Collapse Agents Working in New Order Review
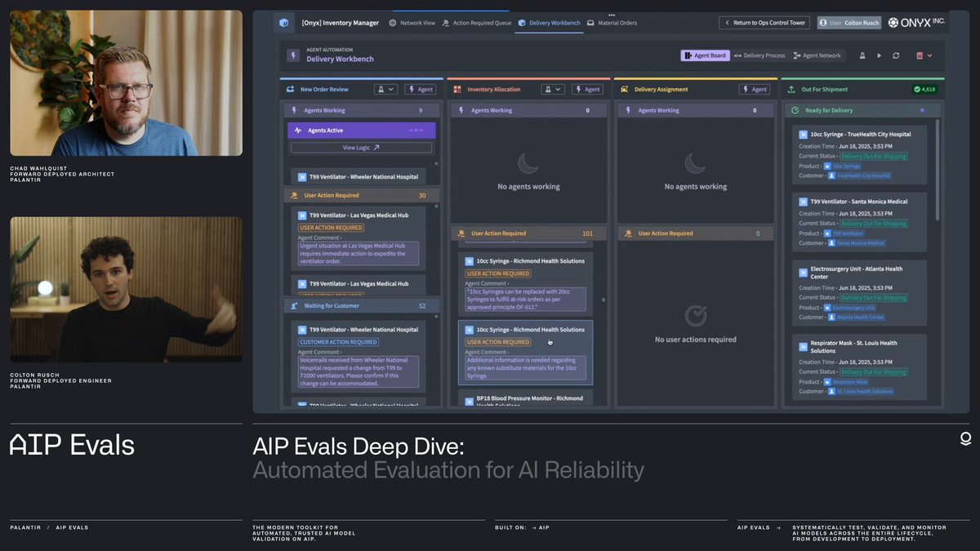Screen dimensions: 980x551 click(361, 110)
